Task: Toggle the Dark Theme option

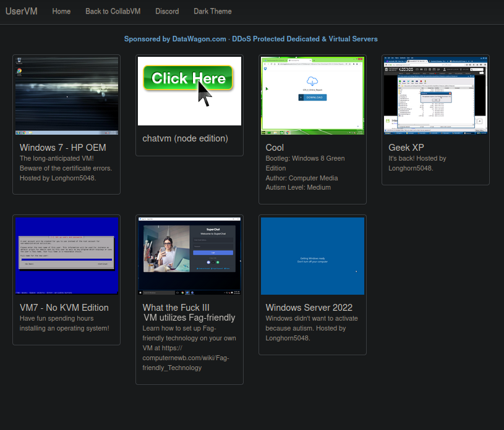Action: (212, 11)
